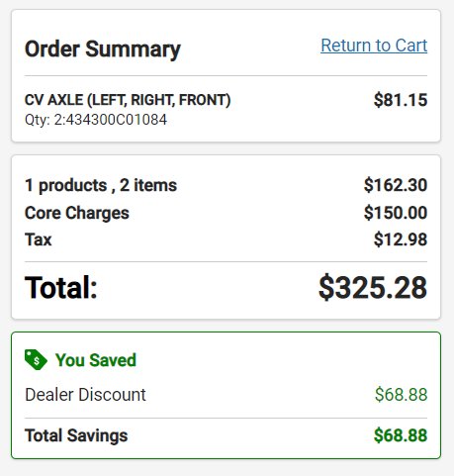Click inside the green-bordered savings box

227,395
